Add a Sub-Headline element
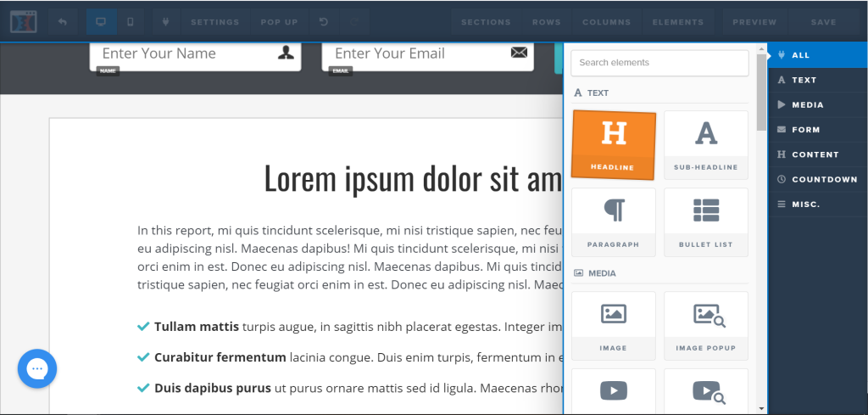 [x=705, y=145]
